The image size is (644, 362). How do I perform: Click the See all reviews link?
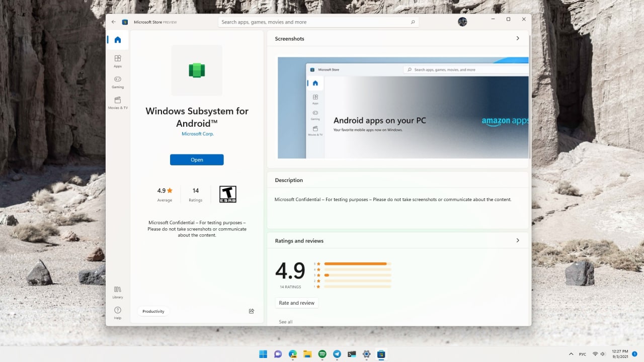[x=286, y=322]
